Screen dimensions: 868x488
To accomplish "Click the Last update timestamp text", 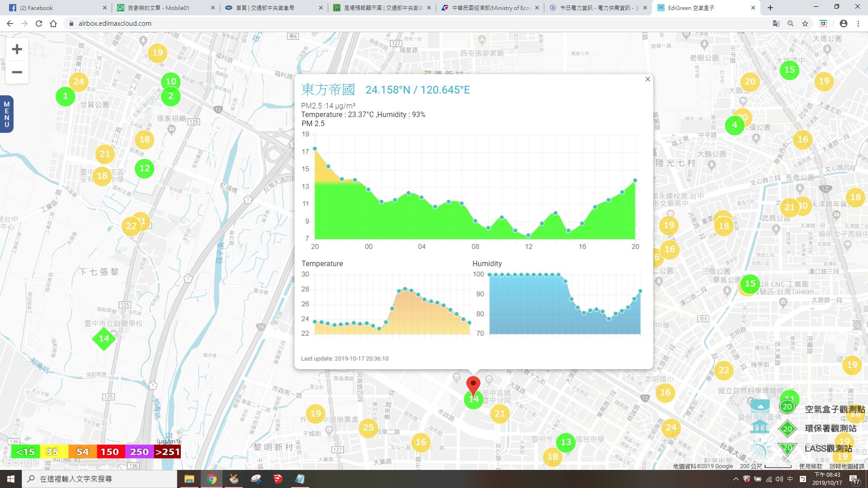I will [x=345, y=358].
